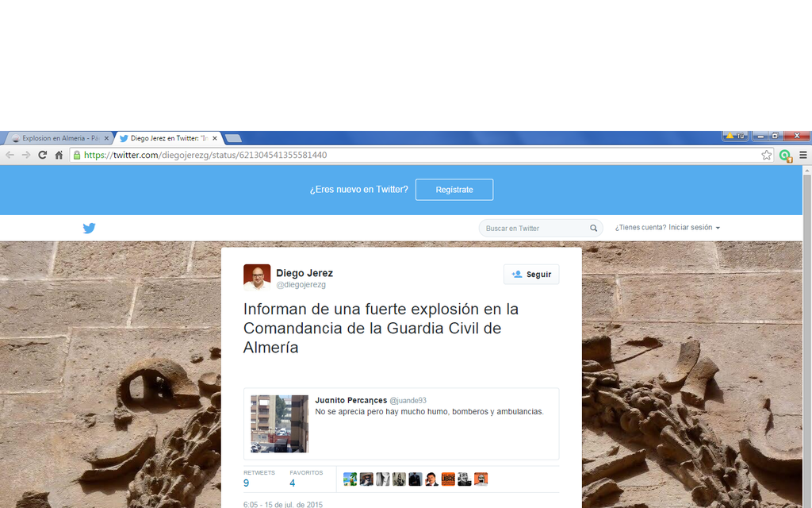Click the green padlock in the address bar
The width and height of the screenshot is (812, 508).
tap(77, 155)
